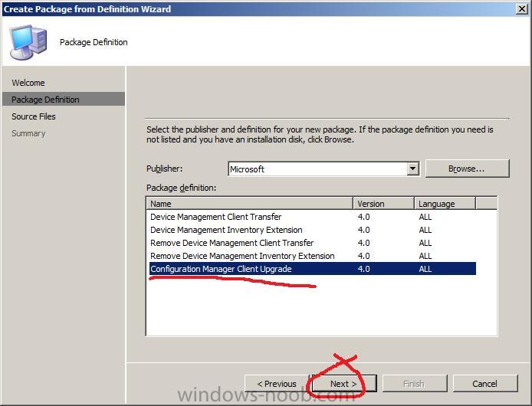The width and height of the screenshot is (532, 406).
Task: Select Remove Device Management Client Transfer
Action: [x=312, y=243]
